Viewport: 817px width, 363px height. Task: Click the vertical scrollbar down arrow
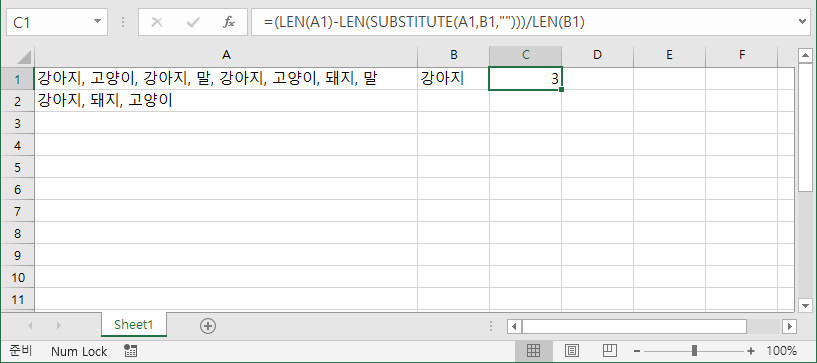tap(805, 306)
